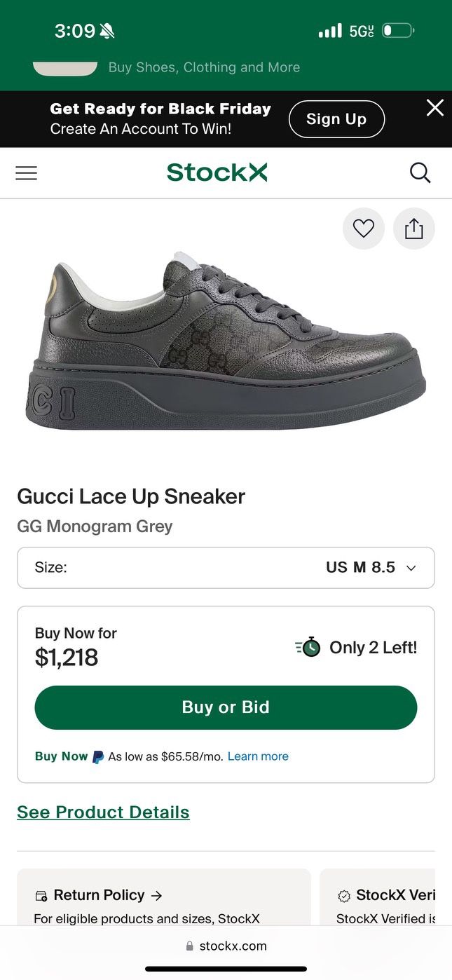Click the search magnifier icon
The image size is (452, 980).
pyautogui.click(x=420, y=172)
